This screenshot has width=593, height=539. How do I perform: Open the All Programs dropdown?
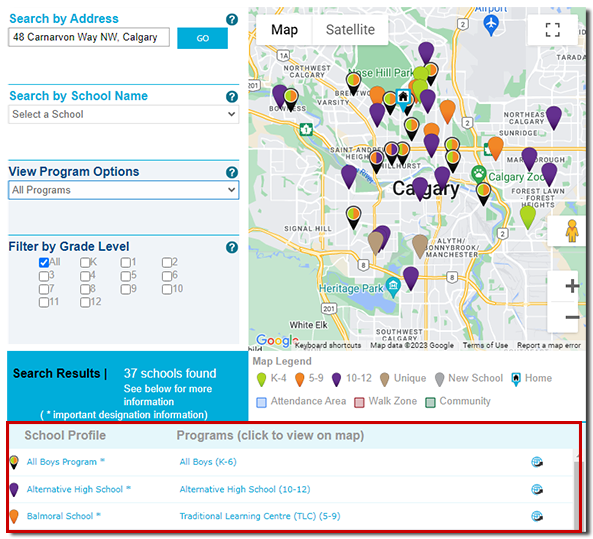click(x=124, y=190)
